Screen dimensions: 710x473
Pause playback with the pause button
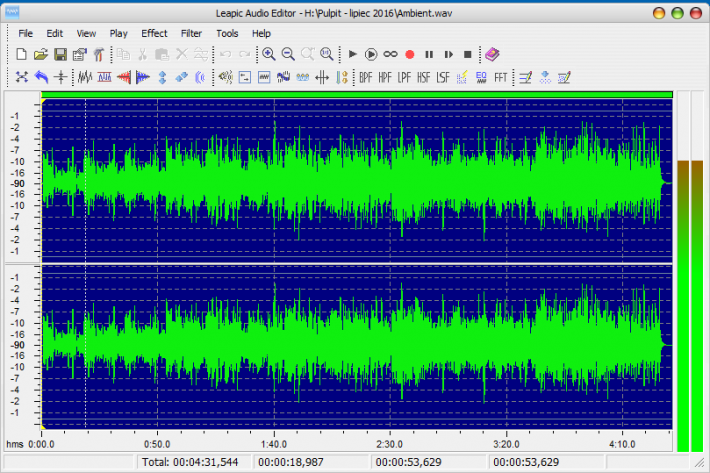[429, 55]
